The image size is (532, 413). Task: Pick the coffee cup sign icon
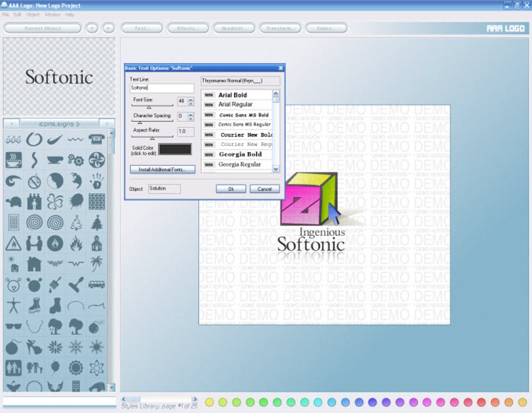pyautogui.click(x=14, y=160)
